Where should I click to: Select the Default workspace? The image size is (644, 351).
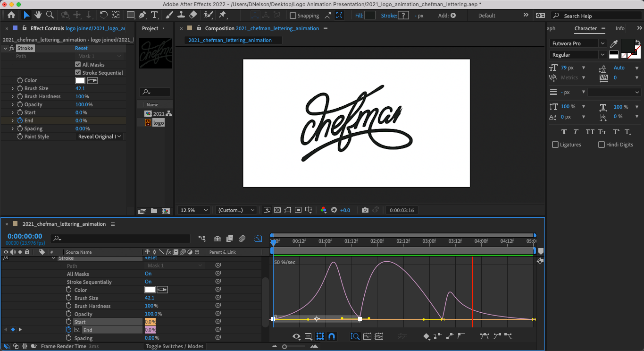[487, 16]
